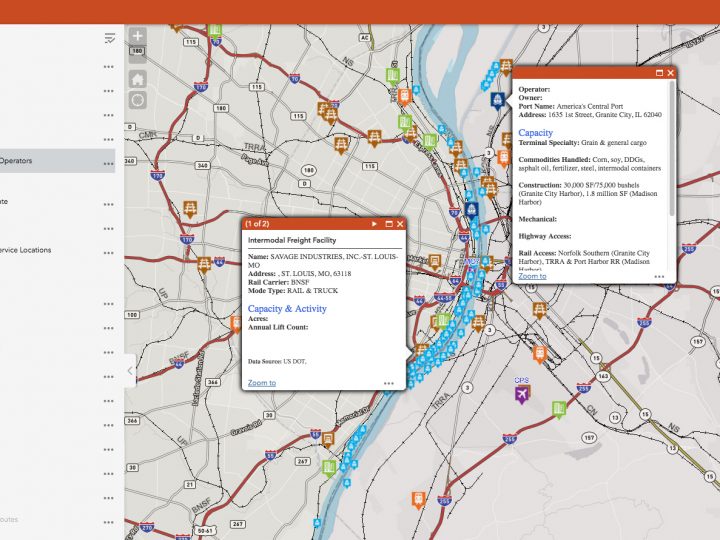Click Zoom to in the port popup
This screenshot has height=540, width=720.
point(532,275)
